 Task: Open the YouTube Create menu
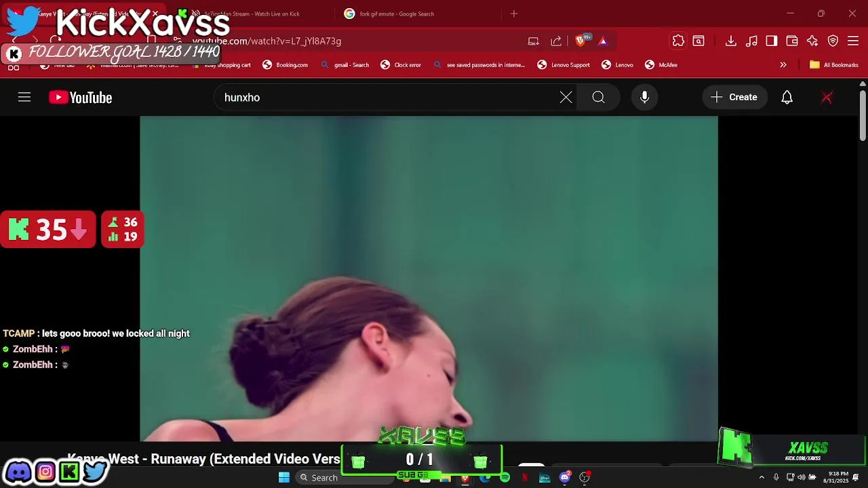[734, 98]
